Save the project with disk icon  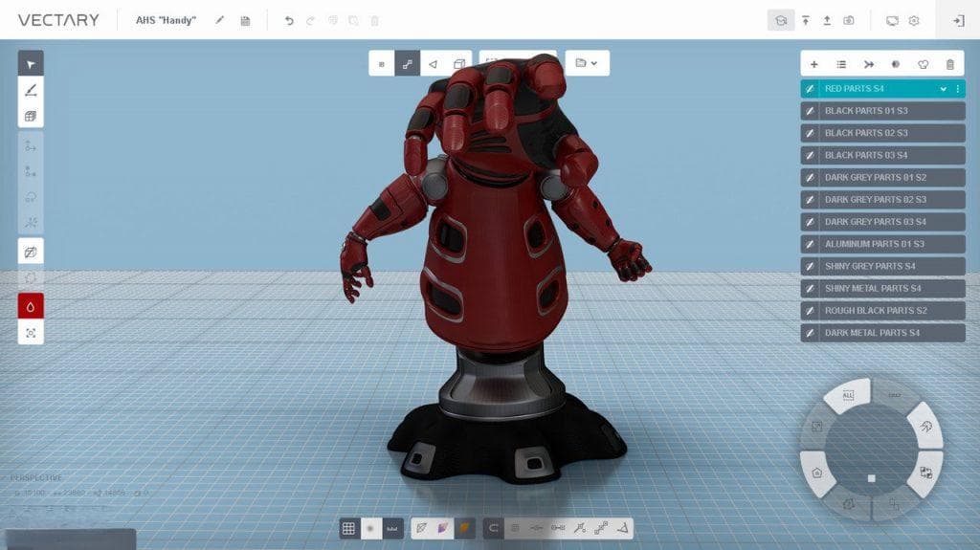pyautogui.click(x=245, y=21)
